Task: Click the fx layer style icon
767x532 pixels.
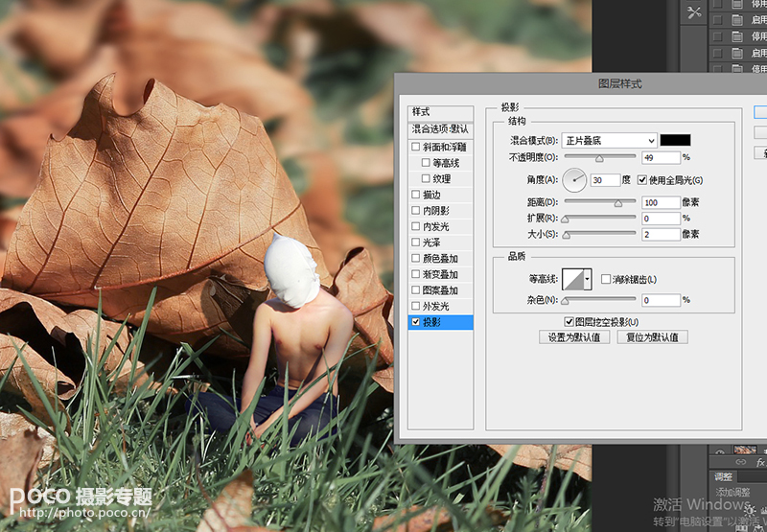Action: [760, 462]
